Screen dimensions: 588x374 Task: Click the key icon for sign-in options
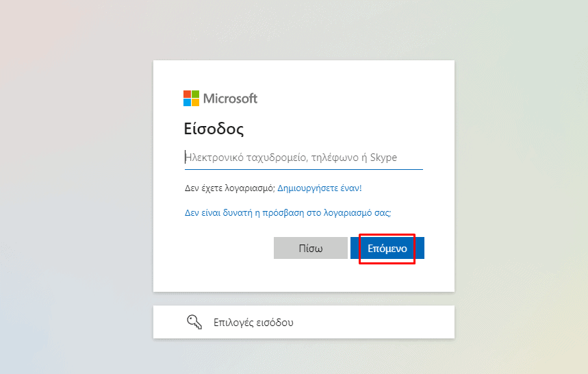point(194,322)
